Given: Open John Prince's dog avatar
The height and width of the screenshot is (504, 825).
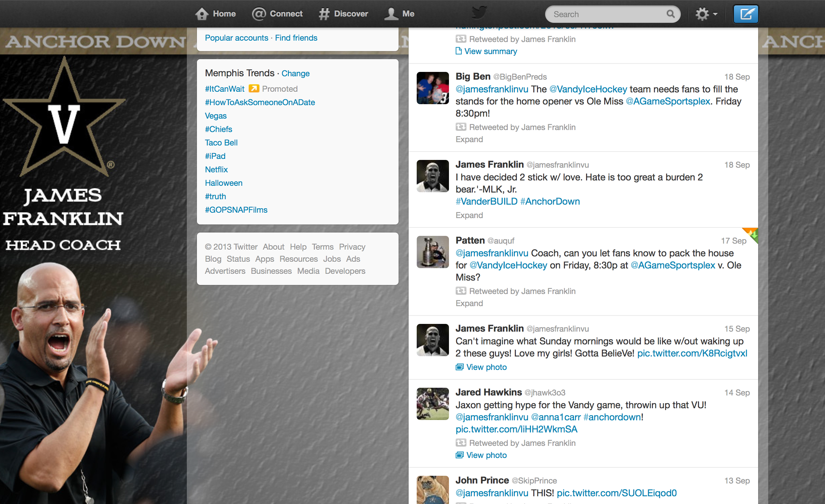Looking at the screenshot, I should (x=433, y=490).
